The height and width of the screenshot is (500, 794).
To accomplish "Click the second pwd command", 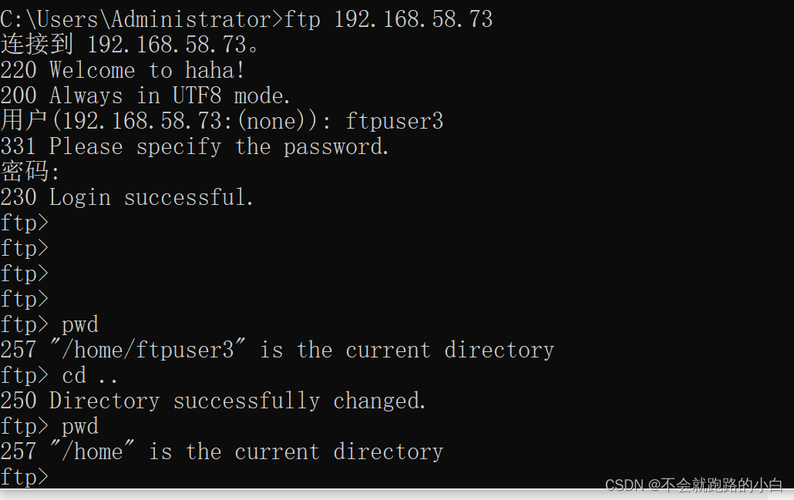I will coord(80,427).
